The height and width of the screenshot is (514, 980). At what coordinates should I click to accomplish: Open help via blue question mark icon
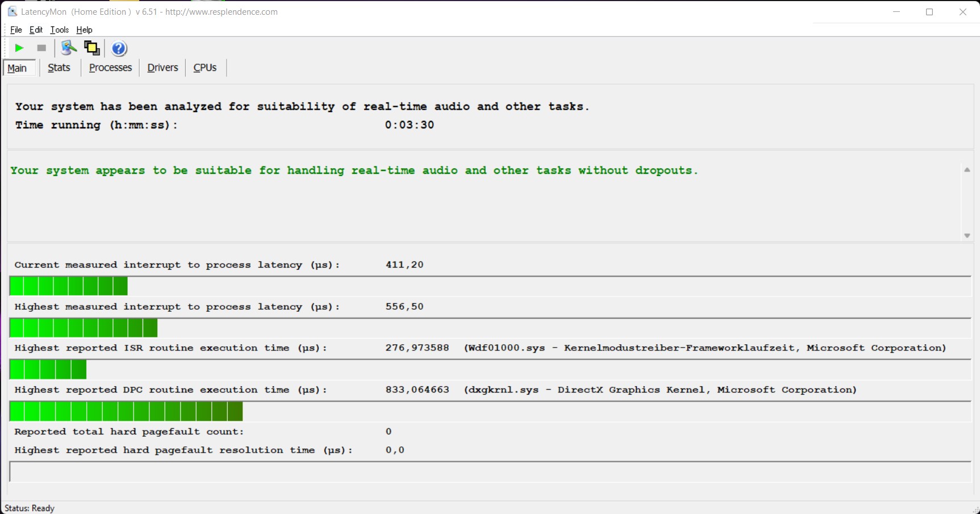[x=119, y=48]
